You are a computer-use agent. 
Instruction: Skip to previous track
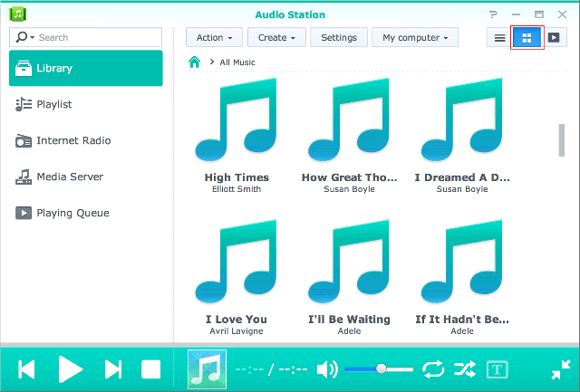point(26,369)
